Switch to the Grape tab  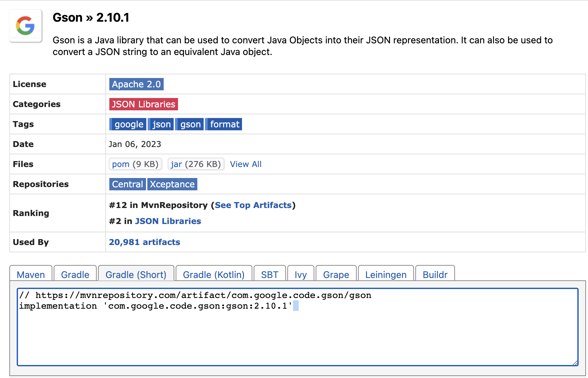click(336, 274)
